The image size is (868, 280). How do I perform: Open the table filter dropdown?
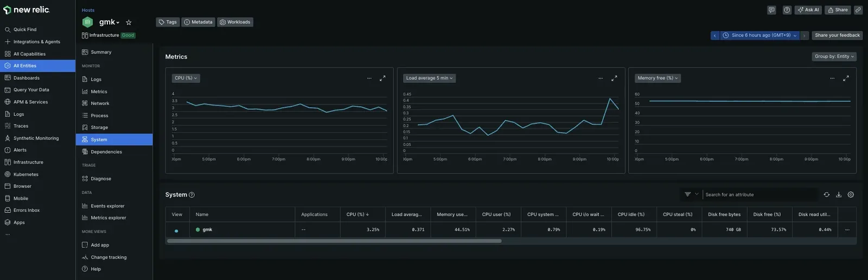point(691,194)
